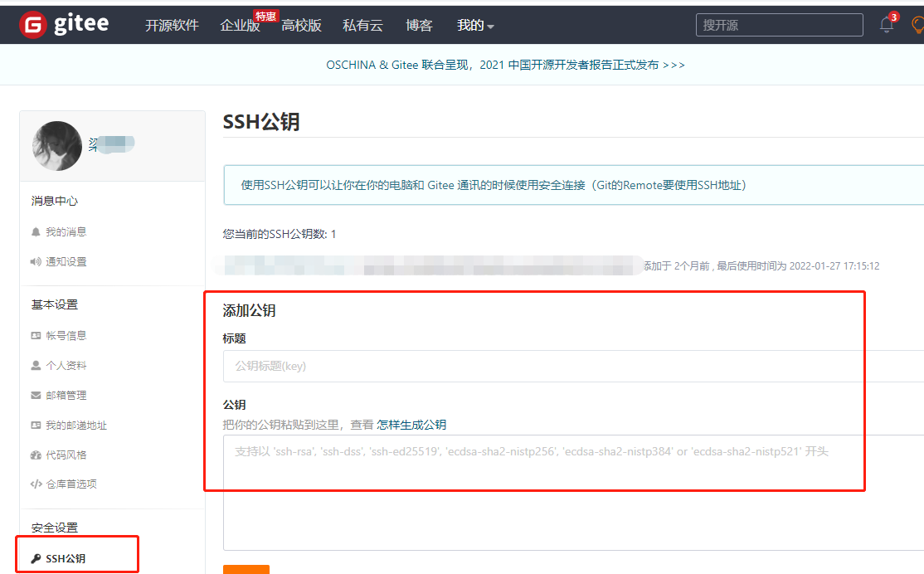The width and height of the screenshot is (924, 574).
Task: Click the 公钥标题(key) title input
Action: (573, 366)
